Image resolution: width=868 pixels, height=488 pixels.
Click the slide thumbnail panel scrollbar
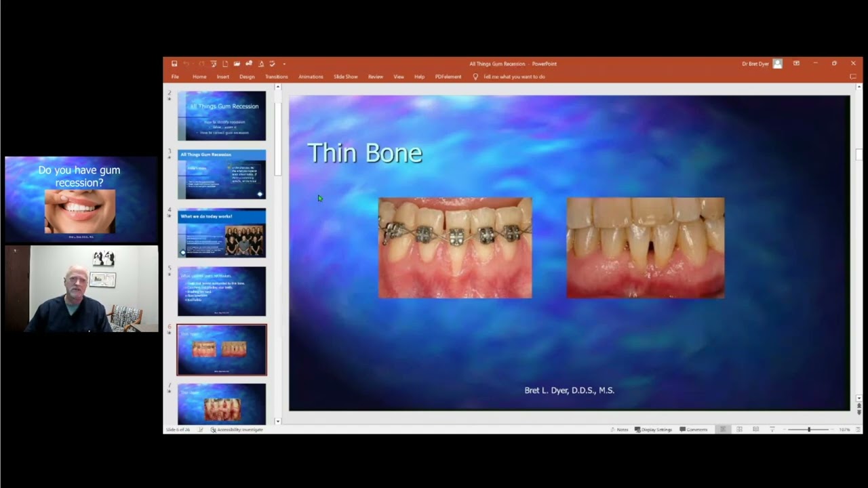[277, 139]
